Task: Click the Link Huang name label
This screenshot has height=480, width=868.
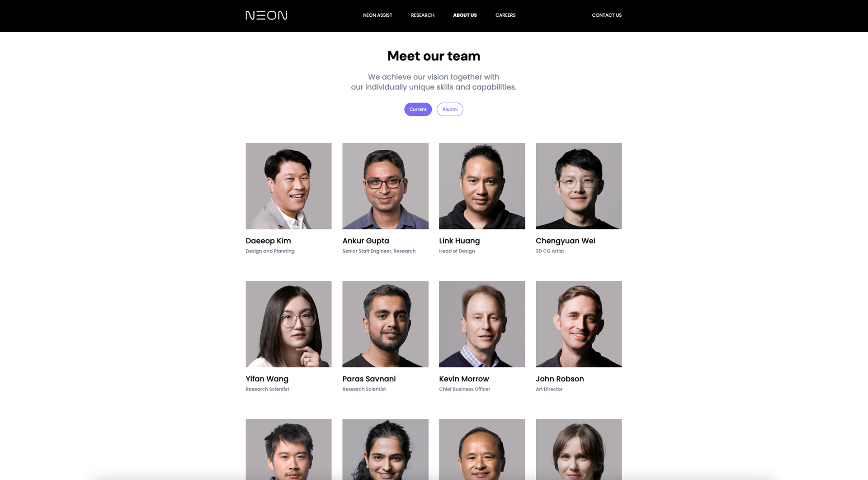Action: [459, 241]
